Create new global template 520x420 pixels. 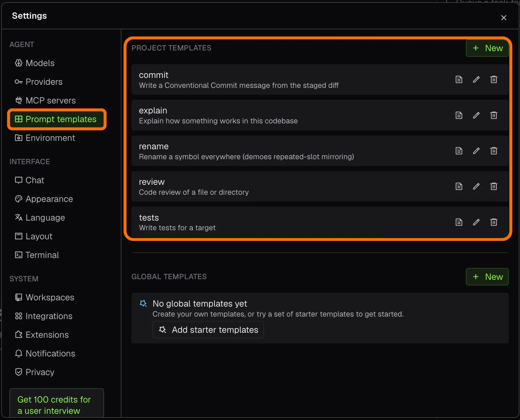click(487, 277)
